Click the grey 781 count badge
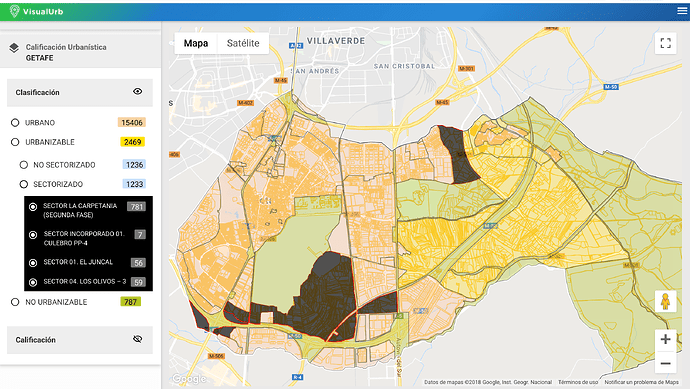Screen dimensions: 690x389 pos(136,206)
